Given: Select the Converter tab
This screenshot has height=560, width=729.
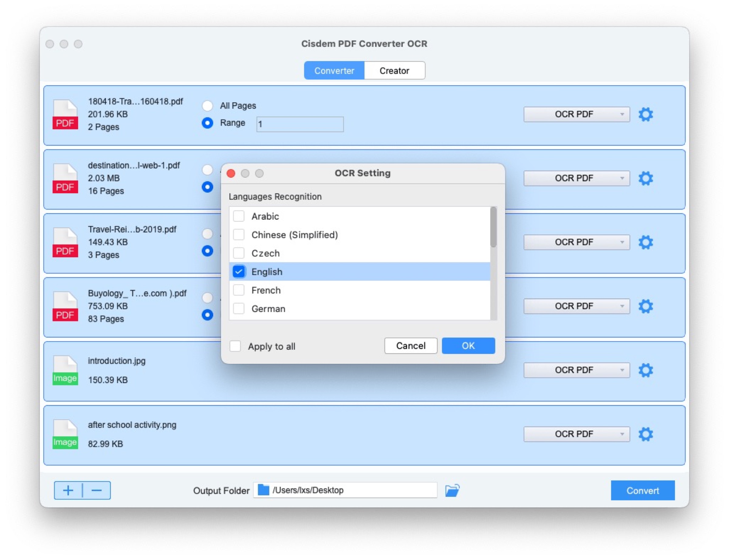Looking at the screenshot, I should (x=334, y=70).
